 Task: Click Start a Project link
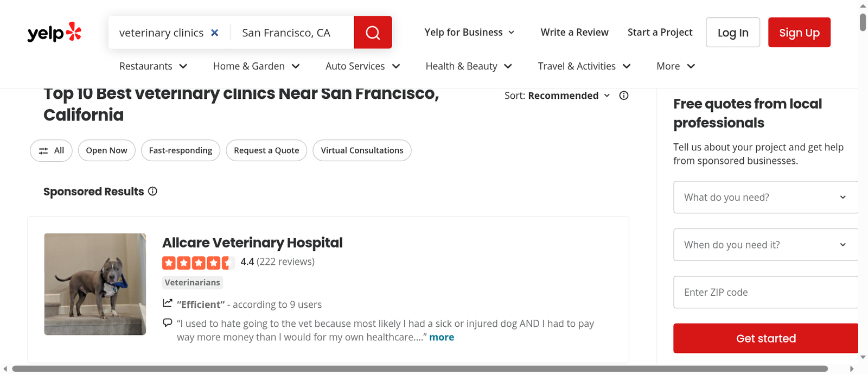click(660, 33)
